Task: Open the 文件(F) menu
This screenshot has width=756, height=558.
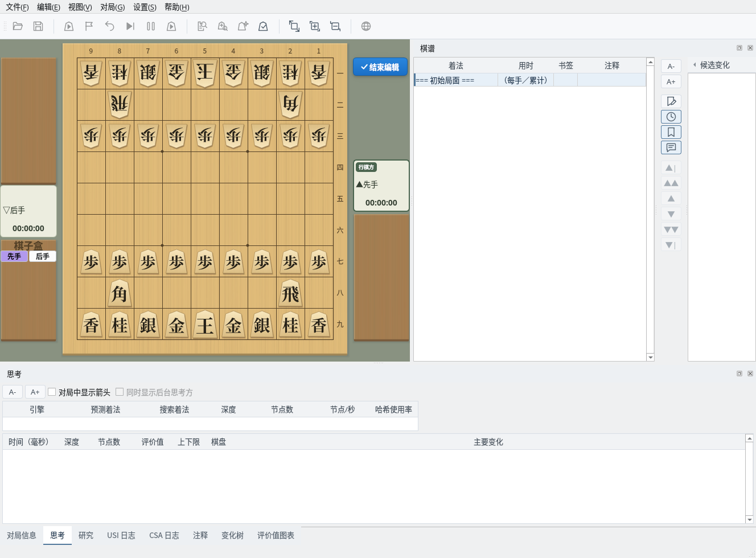Action: tap(17, 7)
